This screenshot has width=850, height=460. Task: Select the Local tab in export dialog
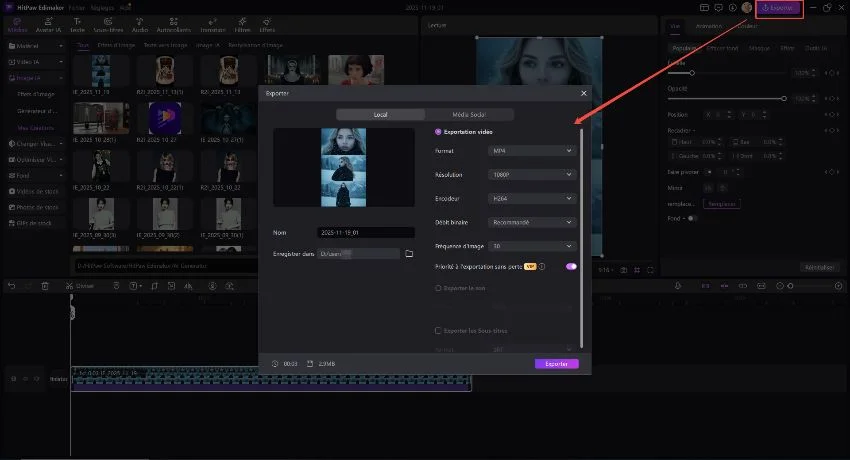click(x=381, y=115)
